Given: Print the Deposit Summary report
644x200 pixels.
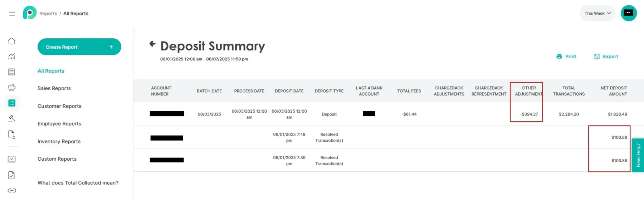Looking at the screenshot, I should 566,57.
